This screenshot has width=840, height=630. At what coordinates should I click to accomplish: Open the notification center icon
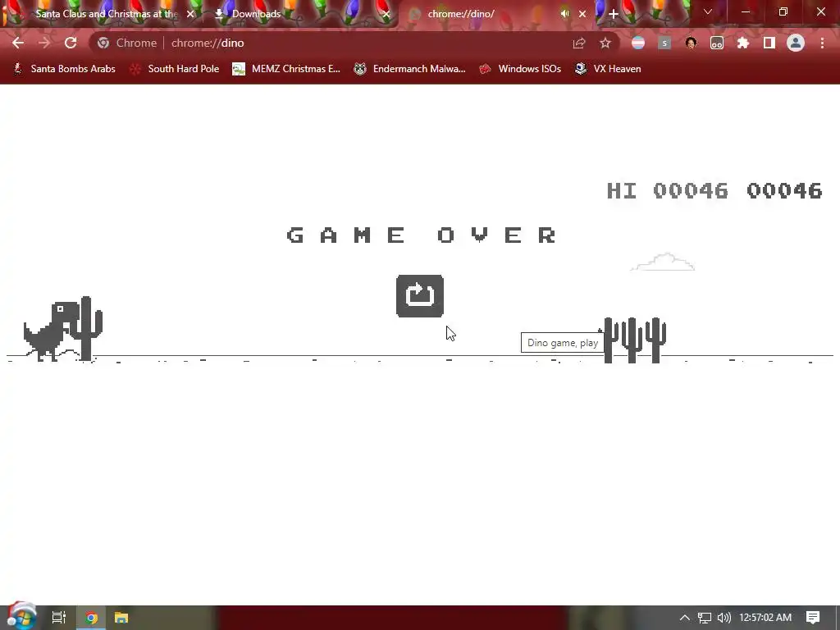pos(813,618)
